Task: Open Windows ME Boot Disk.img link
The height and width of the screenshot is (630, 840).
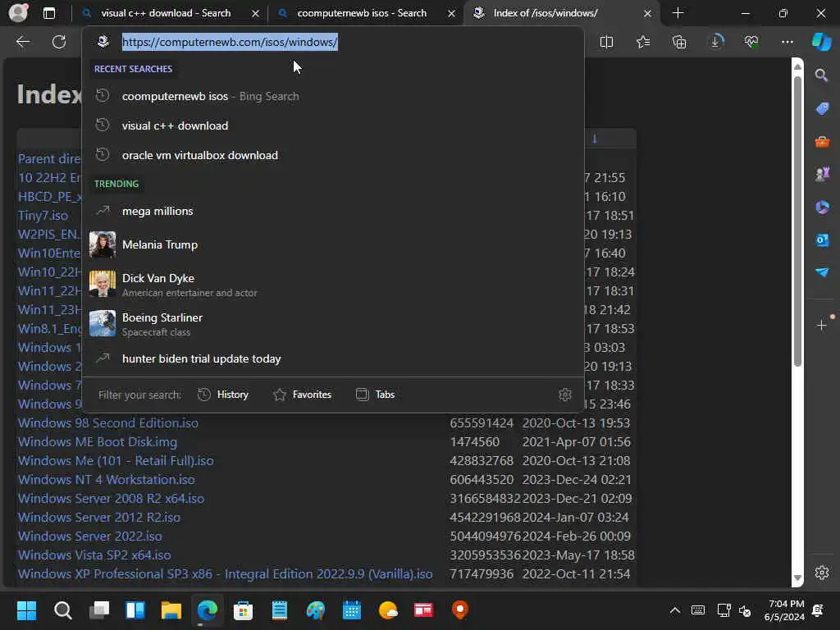Action: coord(98,442)
